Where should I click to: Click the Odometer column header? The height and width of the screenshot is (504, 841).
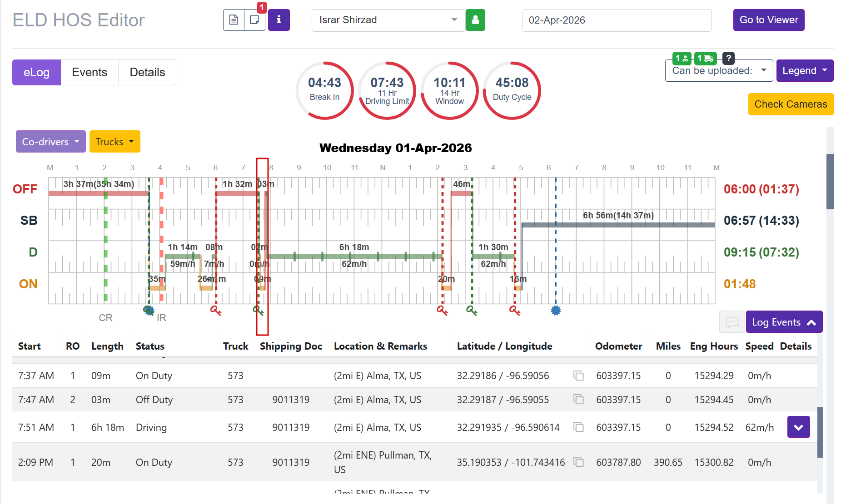click(618, 346)
